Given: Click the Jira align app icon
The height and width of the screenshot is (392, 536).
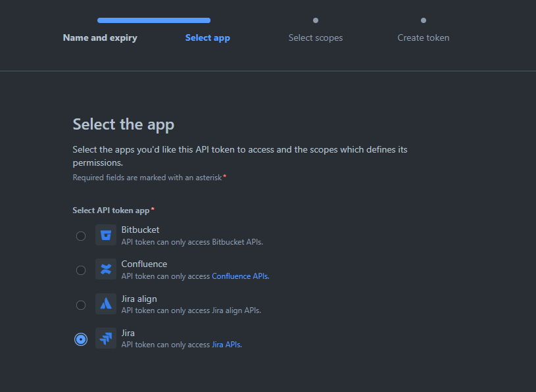Looking at the screenshot, I should pos(106,303).
